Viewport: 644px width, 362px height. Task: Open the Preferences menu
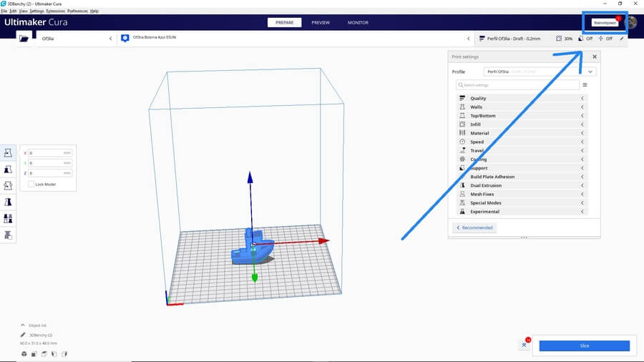tap(77, 11)
